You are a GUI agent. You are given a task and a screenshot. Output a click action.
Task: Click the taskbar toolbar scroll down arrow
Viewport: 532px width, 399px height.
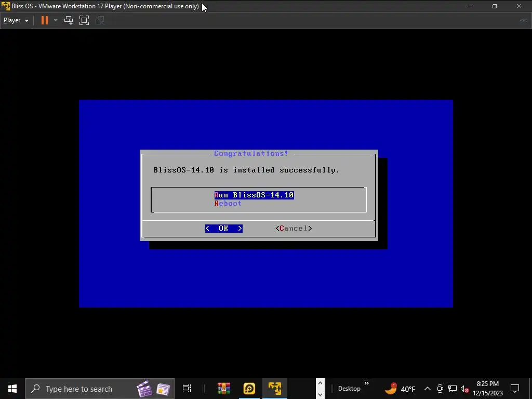[320, 394]
